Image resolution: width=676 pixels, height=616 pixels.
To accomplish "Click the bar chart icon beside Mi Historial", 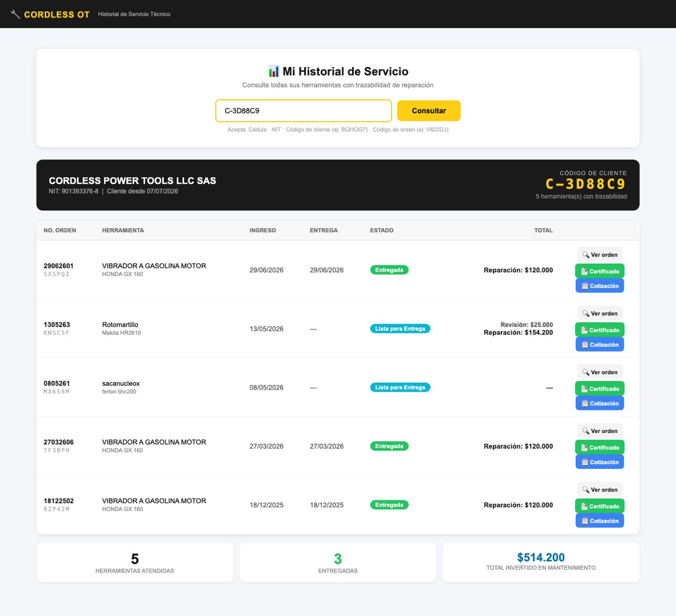I will click(273, 72).
